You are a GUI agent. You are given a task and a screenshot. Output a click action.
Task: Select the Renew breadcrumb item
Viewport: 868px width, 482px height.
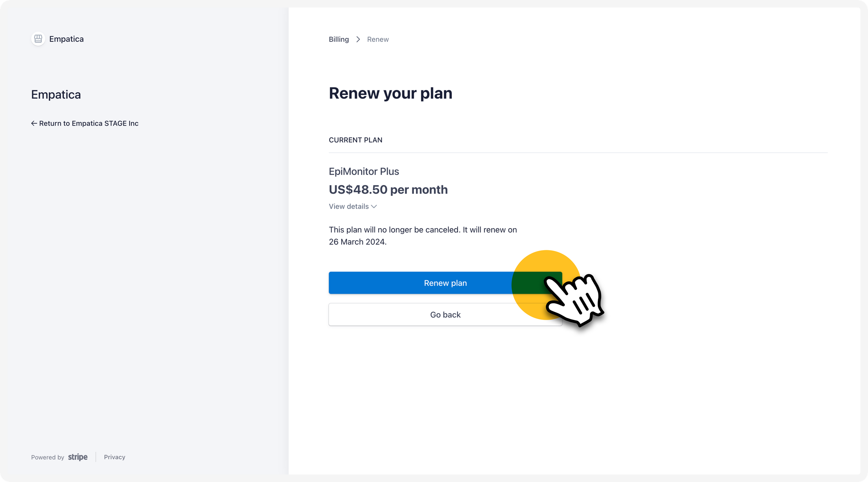click(378, 40)
